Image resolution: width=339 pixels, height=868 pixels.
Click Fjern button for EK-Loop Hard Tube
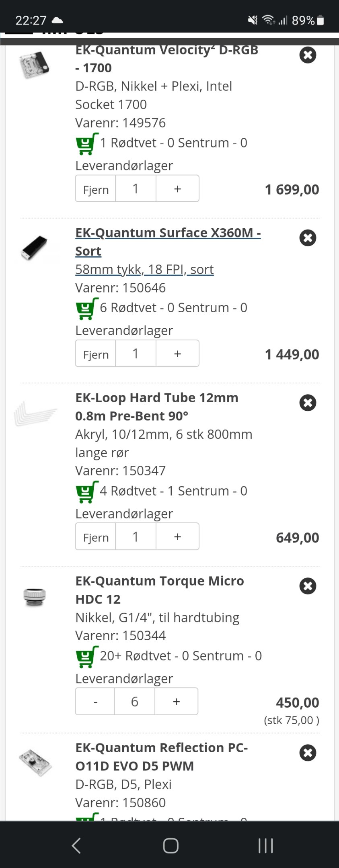click(x=96, y=536)
